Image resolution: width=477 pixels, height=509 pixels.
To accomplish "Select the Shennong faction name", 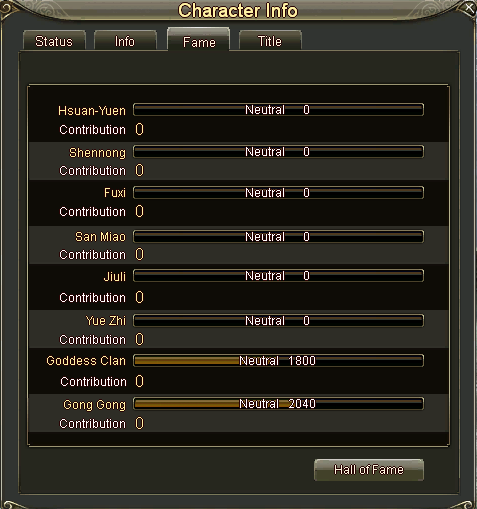I will [97, 153].
